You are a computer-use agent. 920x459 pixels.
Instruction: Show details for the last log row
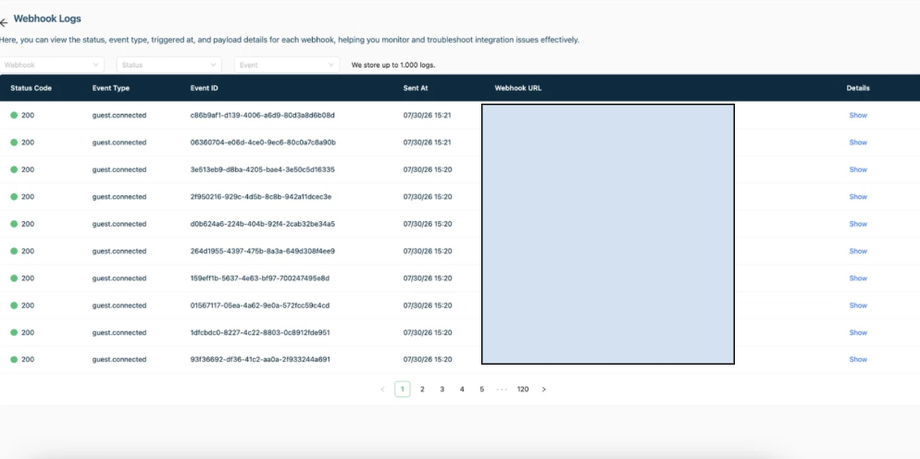[858, 359]
